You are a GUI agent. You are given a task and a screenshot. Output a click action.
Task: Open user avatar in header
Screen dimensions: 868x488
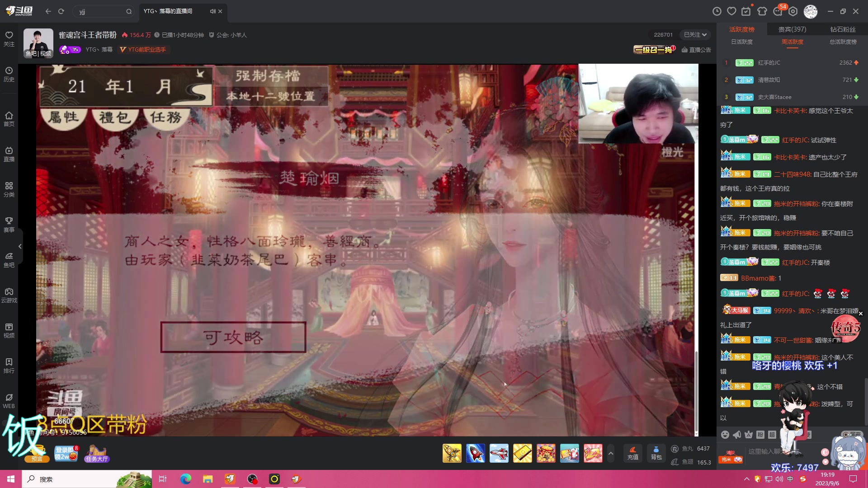click(x=811, y=11)
